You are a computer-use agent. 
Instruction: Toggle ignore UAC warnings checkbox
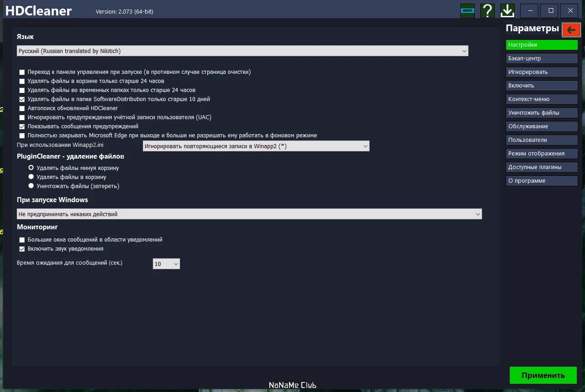tap(22, 117)
